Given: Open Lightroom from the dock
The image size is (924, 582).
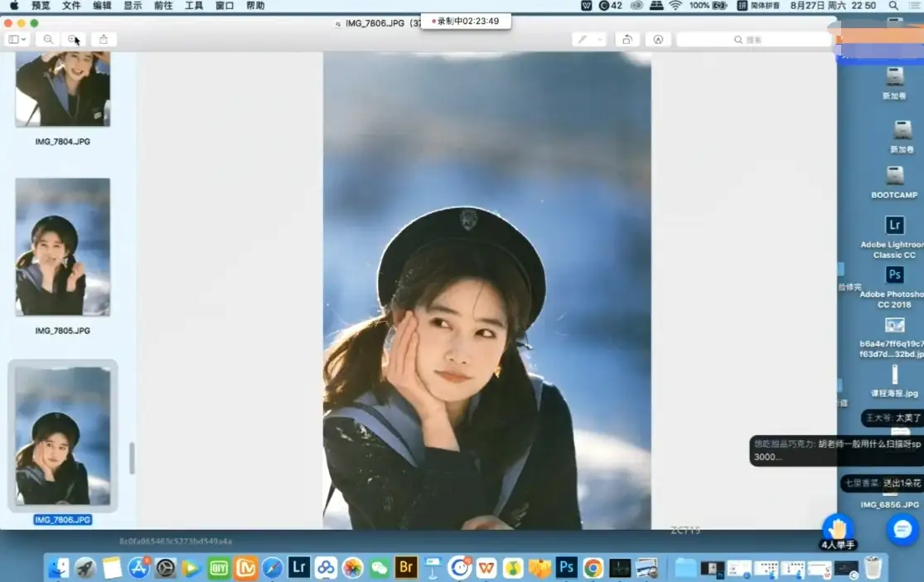Looking at the screenshot, I should point(299,568).
